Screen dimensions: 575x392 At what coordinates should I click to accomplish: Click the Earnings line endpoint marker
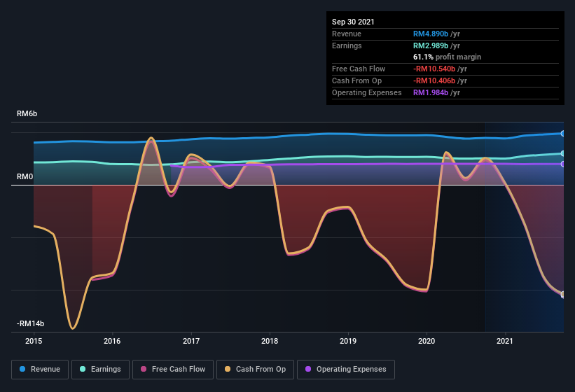coord(562,153)
